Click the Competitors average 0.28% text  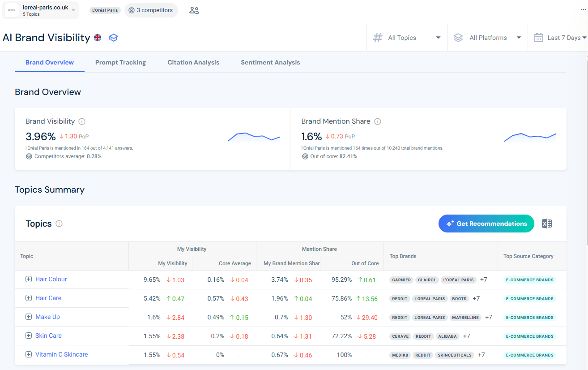68,156
